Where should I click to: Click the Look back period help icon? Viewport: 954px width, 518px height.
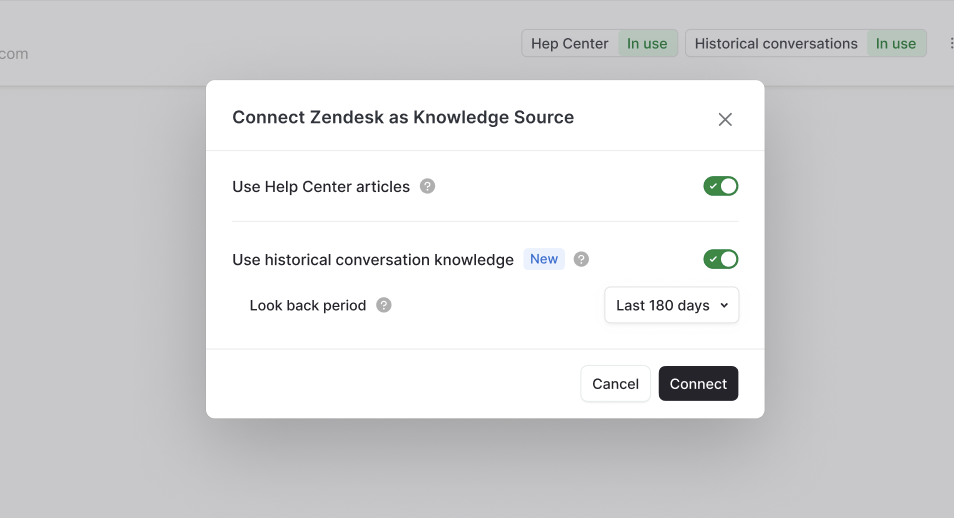tap(384, 305)
